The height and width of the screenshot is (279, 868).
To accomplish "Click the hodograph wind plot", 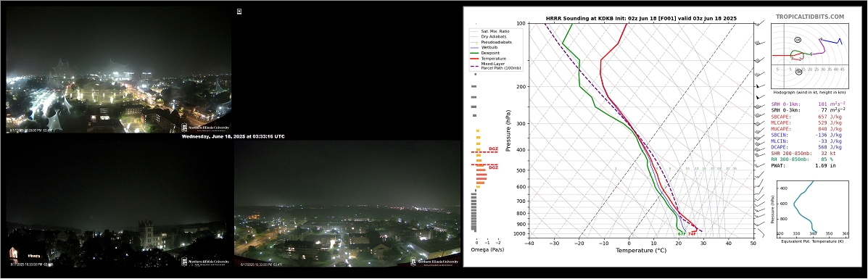I will point(810,55).
